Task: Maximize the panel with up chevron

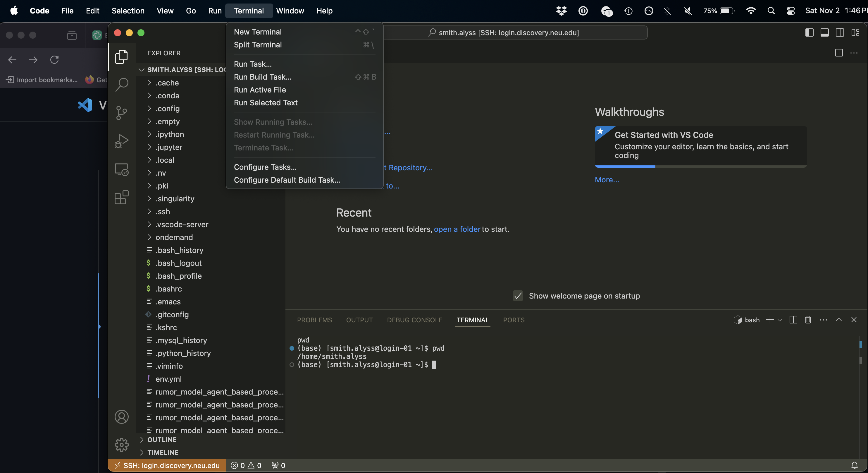Action: point(839,320)
